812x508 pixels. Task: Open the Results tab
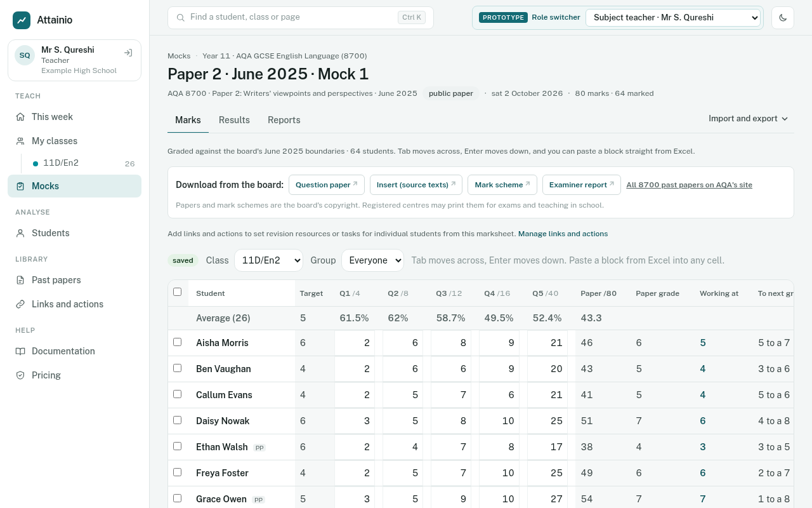tap(234, 120)
